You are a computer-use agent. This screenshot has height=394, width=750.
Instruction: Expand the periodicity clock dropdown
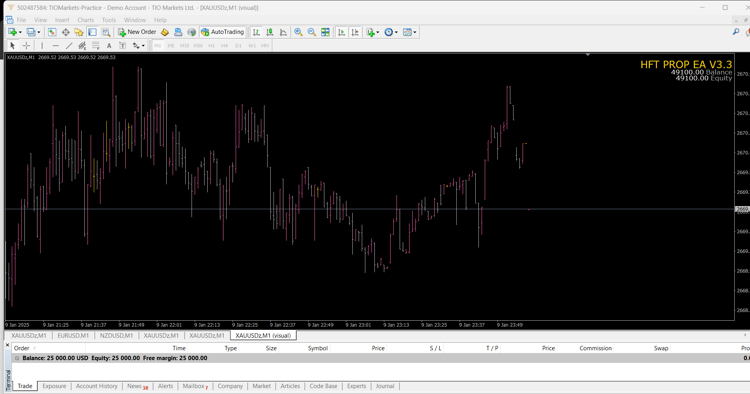(x=396, y=33)
